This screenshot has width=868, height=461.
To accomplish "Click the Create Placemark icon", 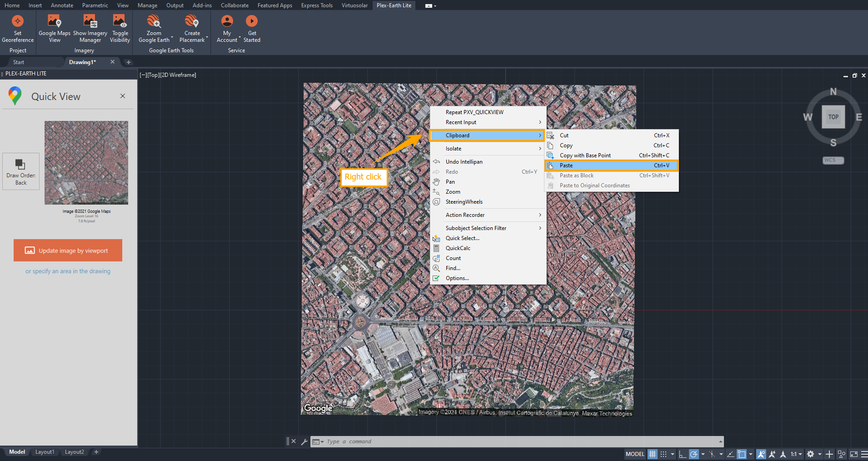I will click(x=192, y=21).
